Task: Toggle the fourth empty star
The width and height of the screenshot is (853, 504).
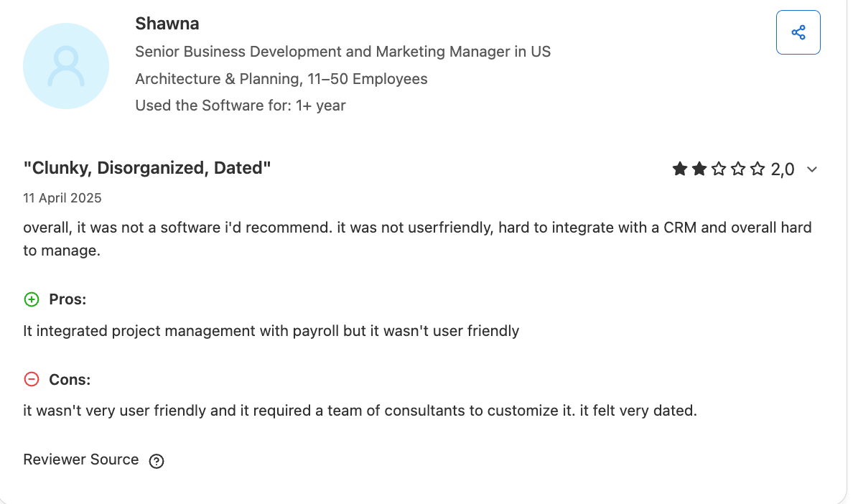Action: 737,168
